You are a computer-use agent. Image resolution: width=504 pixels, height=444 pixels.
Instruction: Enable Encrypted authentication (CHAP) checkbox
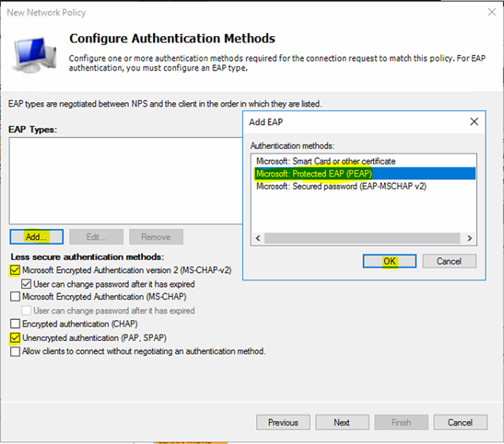pyautogui.click(x=15, y=324)
